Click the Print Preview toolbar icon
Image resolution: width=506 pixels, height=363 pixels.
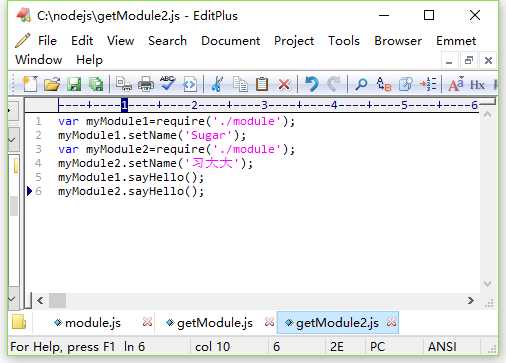click(x=124, y=84)
